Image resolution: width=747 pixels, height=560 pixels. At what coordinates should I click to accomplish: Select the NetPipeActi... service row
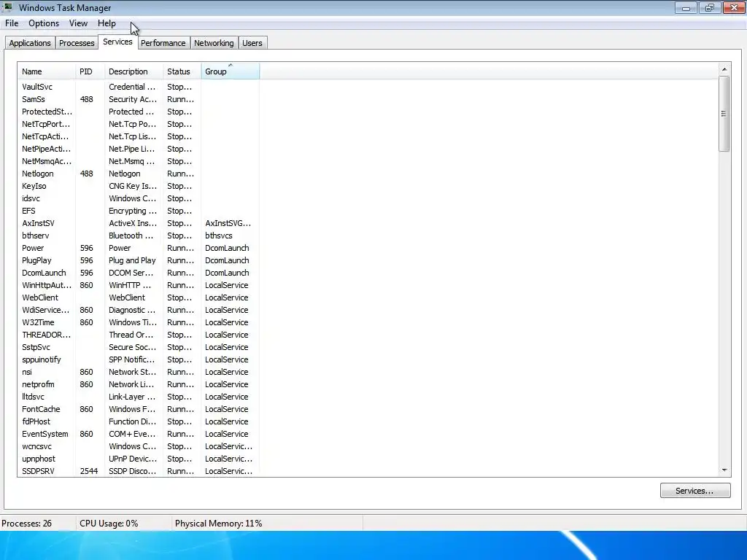click(138, 149)
